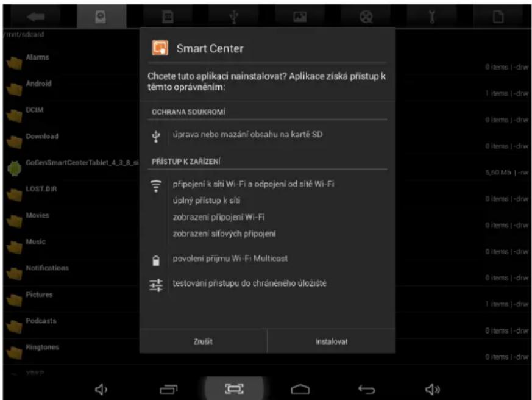
Task: Select the USB storage tab icon
Action: (234, 16)
